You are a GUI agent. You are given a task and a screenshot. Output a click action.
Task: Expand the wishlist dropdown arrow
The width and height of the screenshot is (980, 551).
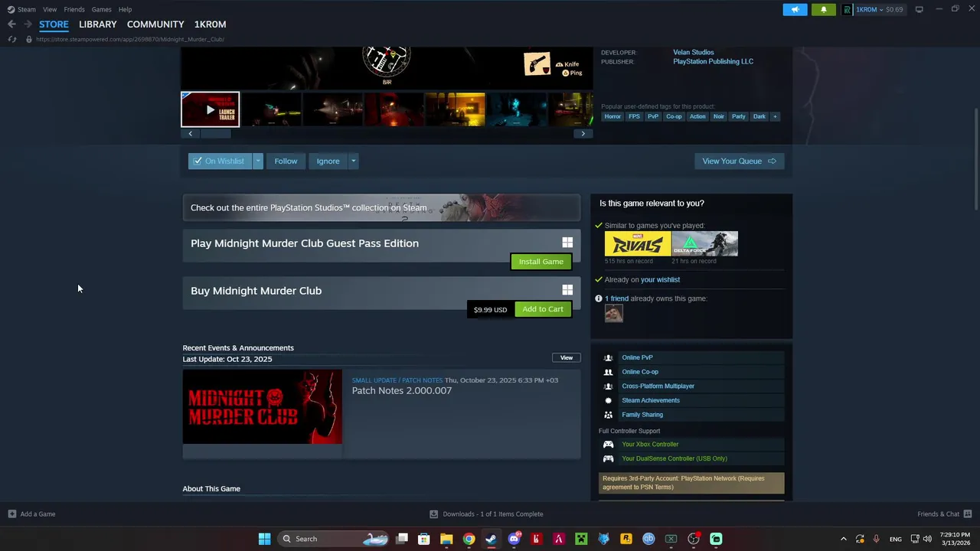pyautogui.click(x=258, y=161)
